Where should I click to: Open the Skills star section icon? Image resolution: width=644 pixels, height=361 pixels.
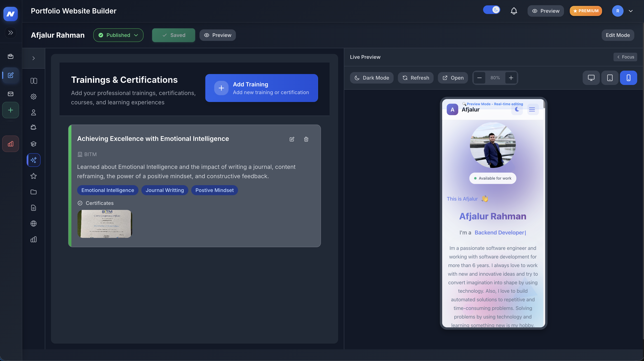click(x=34, y=176)
